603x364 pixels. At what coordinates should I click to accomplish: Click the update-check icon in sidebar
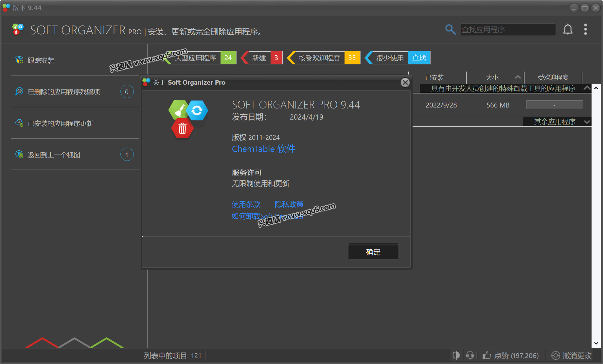(19, 123)
